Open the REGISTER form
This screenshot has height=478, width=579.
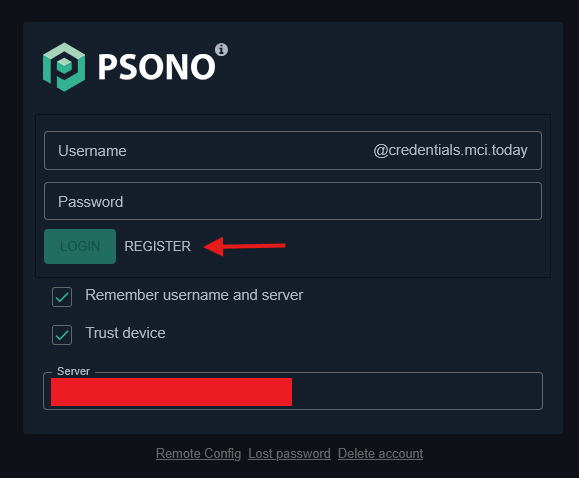coord(157,246)
